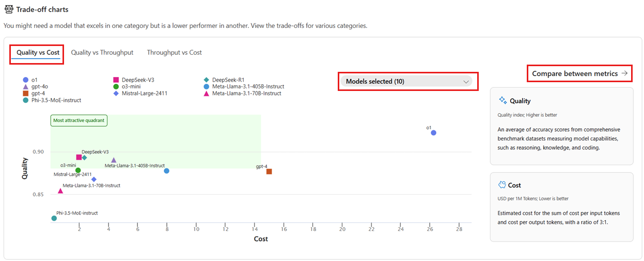Select the Quality vs Cost tab
The height and width of the screenshot is (261, 644).
(38, 53)
